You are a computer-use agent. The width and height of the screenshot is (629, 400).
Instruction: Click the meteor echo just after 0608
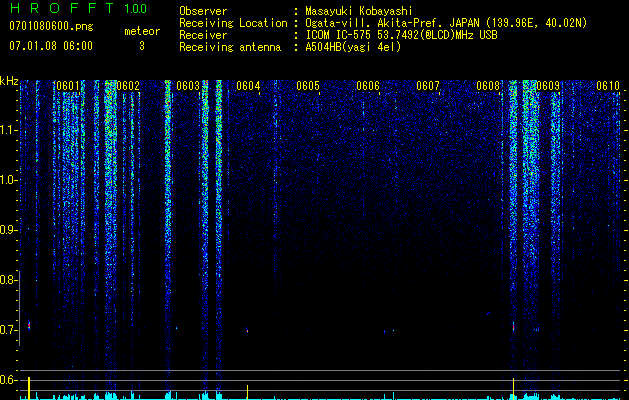(513, 327)
